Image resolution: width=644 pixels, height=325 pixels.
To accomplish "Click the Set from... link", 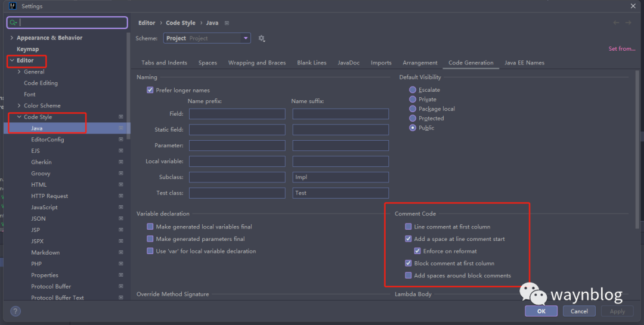I will click(x=622, y=48).
